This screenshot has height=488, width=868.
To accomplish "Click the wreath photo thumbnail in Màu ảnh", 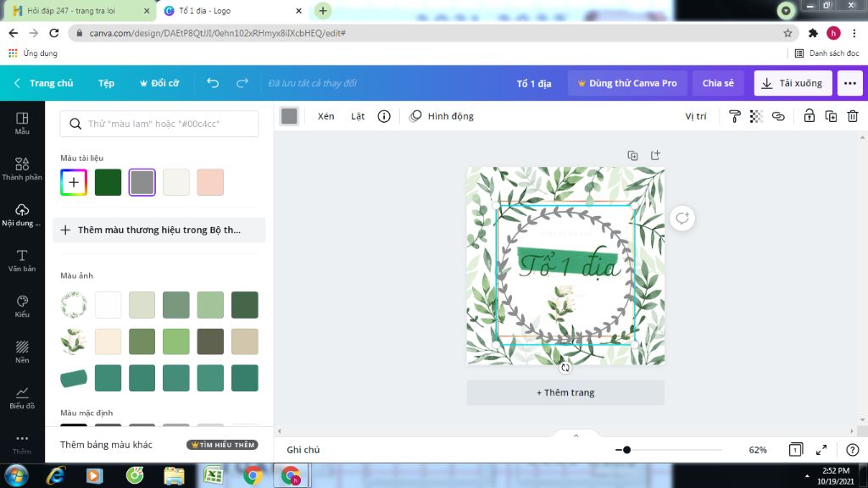I will [x=74, y=305].
